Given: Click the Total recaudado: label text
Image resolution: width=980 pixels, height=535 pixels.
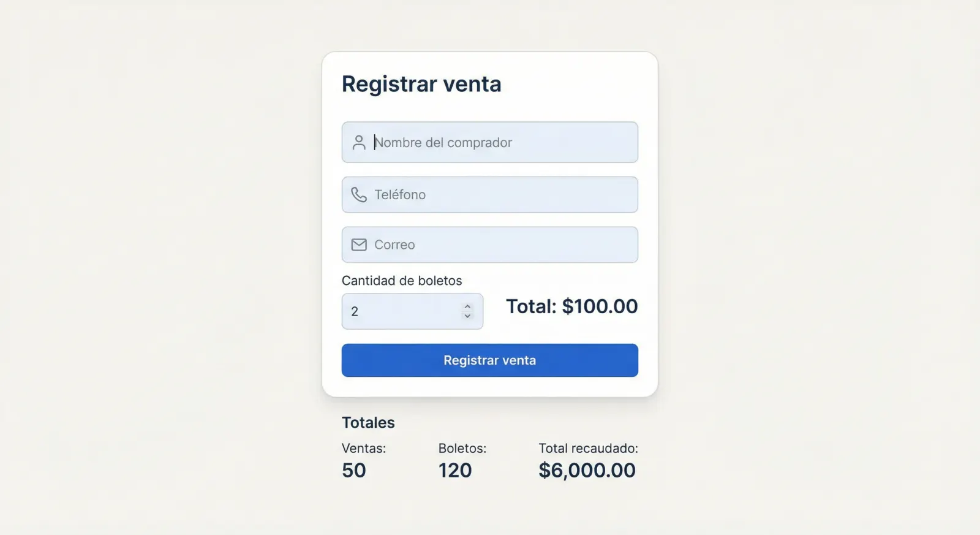Looking at the screenshot, I should pos(588,448).
